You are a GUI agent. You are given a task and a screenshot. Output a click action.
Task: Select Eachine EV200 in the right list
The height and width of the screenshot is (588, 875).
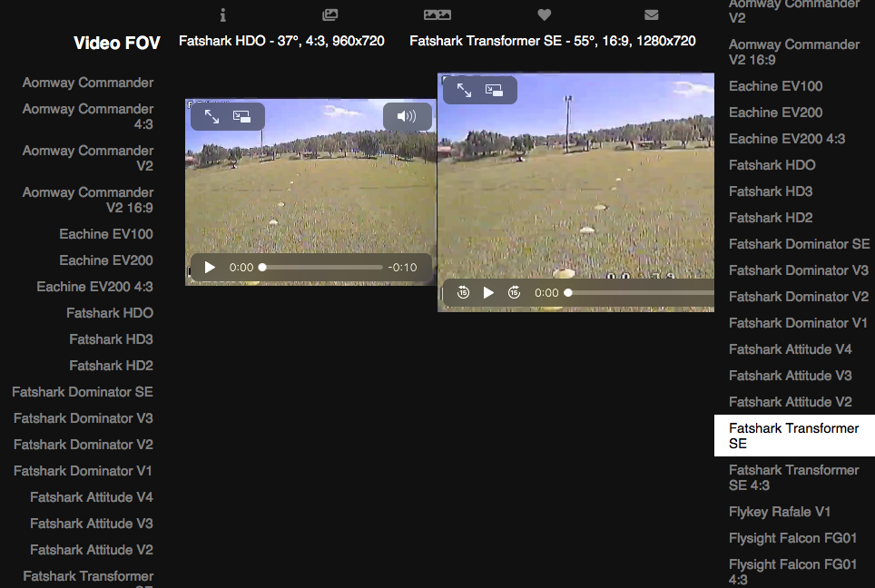776,113
